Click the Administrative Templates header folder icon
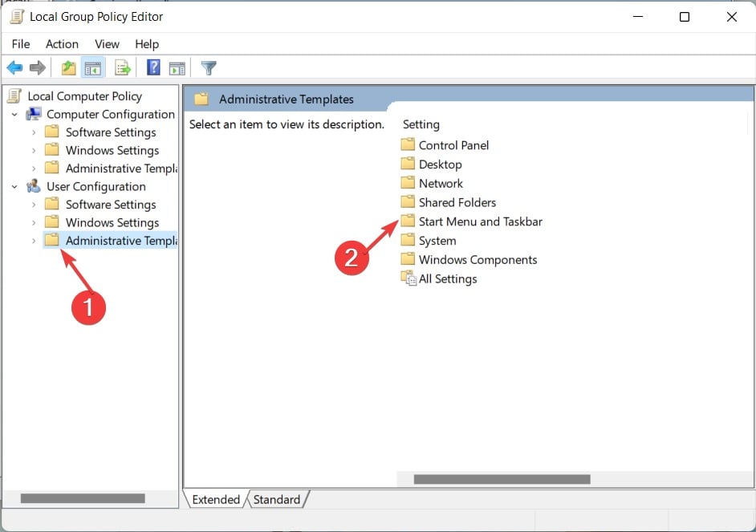The image size is (756, 532). click(201, 99)
